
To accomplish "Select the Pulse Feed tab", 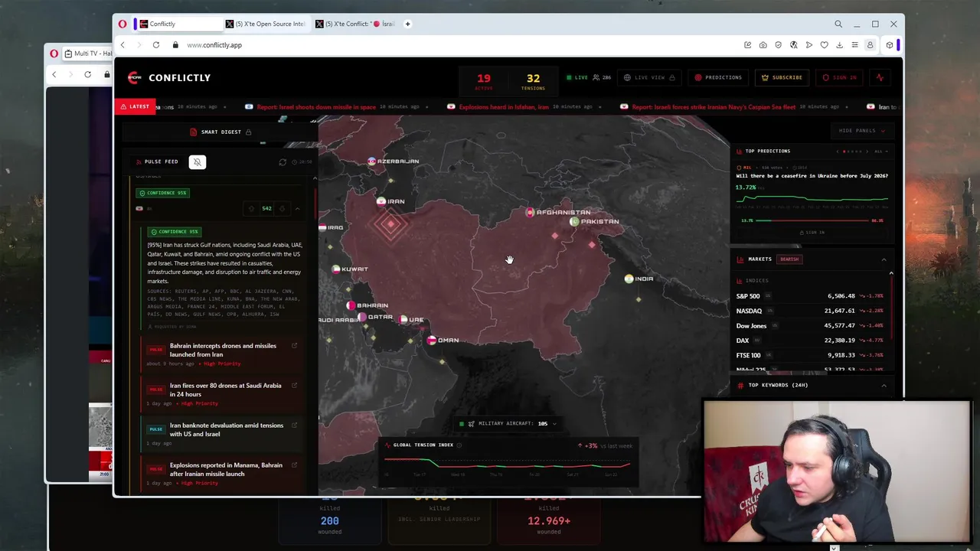I will coord(157,161).
